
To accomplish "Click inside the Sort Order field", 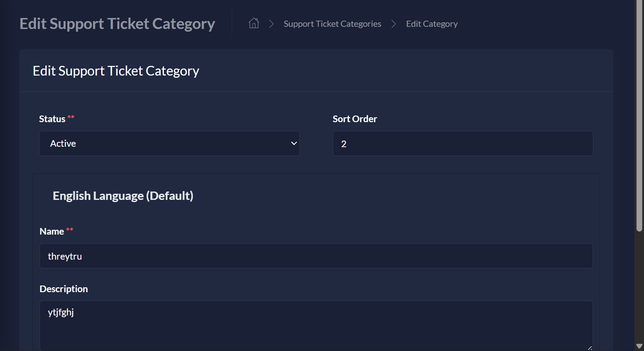I will point(462,143).
